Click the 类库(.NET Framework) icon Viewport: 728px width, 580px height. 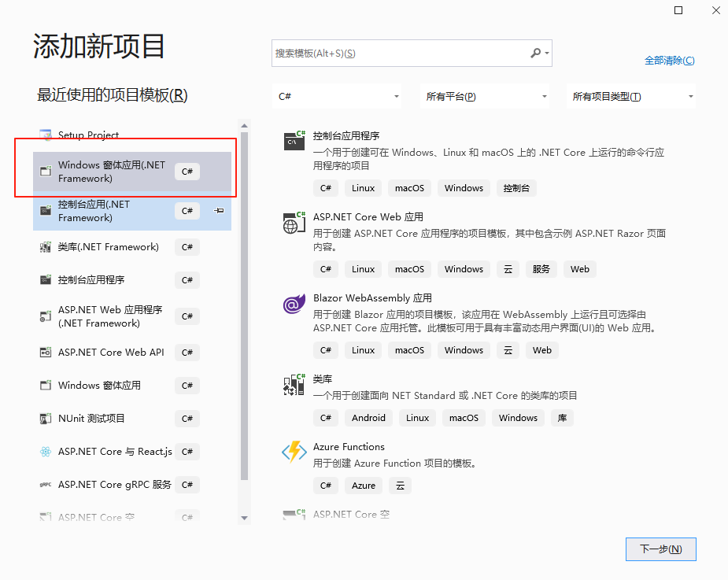tap(46, 247)
